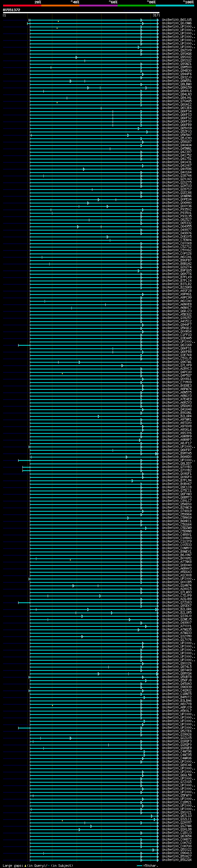Open UniRef100_B2LUR4 entry
Viewport: 197px width, 868px height.
coord(177,416)
